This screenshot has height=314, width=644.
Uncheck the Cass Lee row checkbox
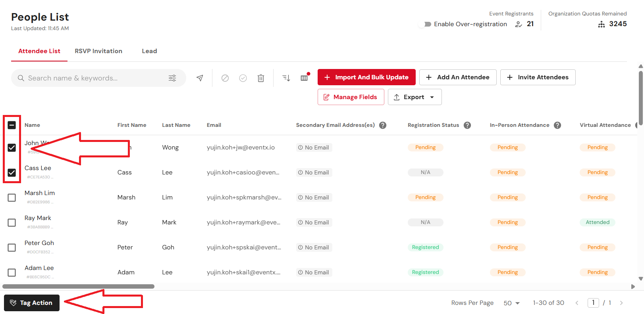click(x=12, y=172)
